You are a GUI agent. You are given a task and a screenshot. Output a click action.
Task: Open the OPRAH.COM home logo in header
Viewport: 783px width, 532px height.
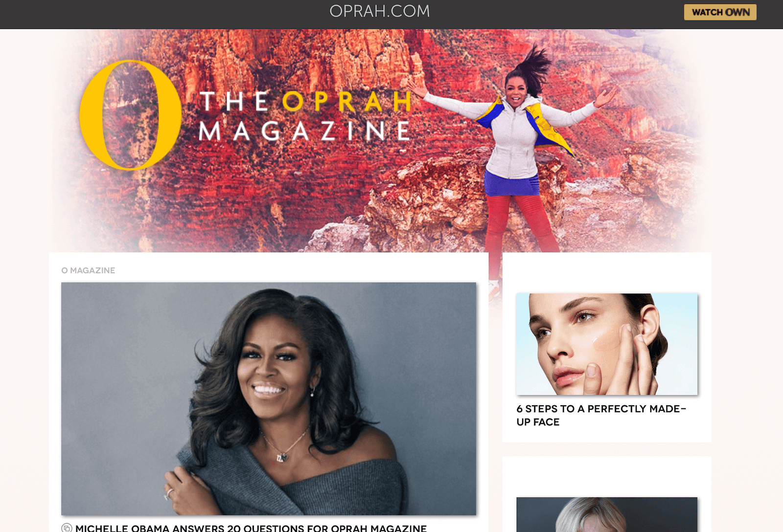380,11
